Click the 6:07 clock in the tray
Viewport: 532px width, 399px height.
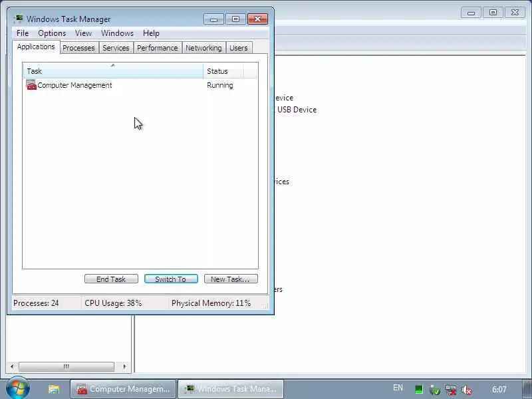tap(499, 389)
